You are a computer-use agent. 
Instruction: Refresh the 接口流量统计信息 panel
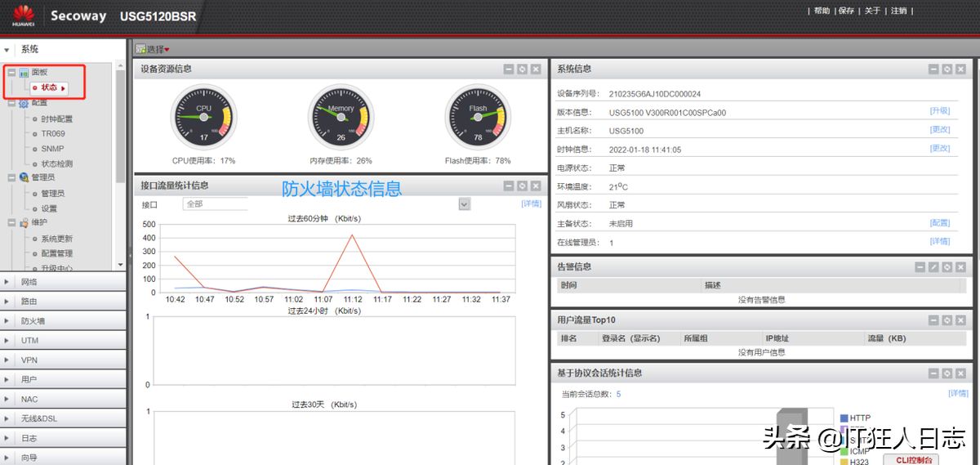(x=522, y=186)
